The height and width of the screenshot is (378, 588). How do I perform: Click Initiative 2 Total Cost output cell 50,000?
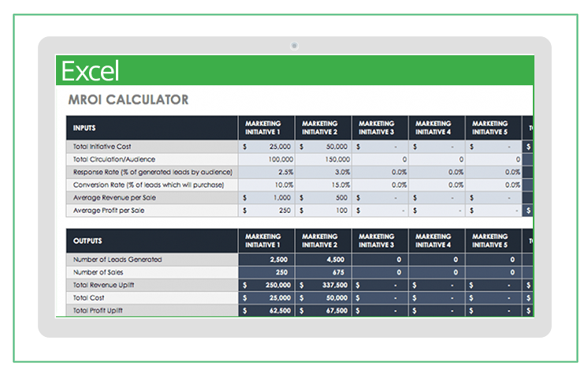323,298
